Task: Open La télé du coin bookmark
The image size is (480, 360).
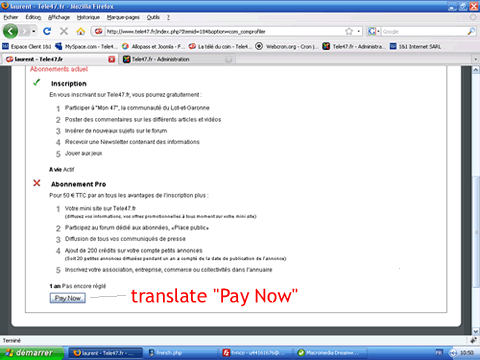Action: pos(220,46)
